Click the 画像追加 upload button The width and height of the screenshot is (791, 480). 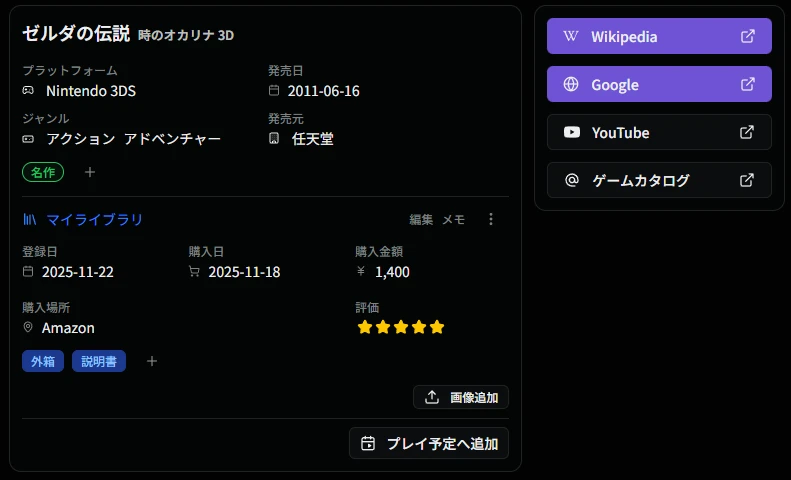click(x=461, y=397)
